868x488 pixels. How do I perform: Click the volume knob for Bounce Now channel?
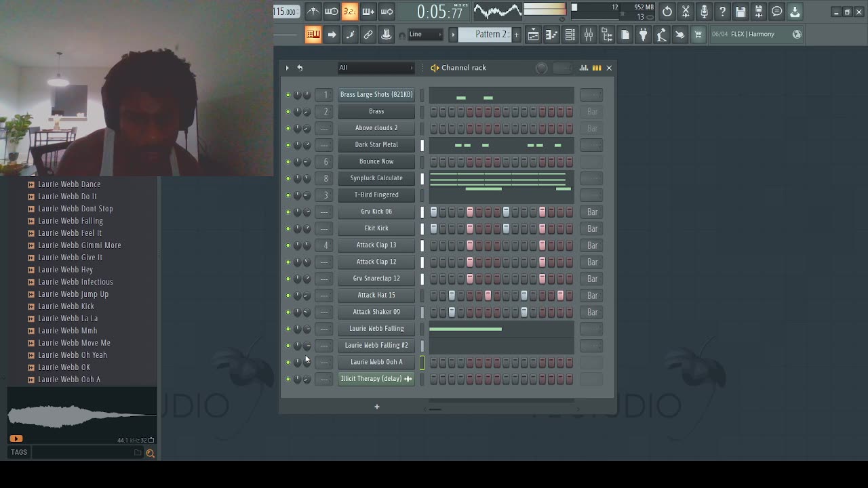[307, 161]
